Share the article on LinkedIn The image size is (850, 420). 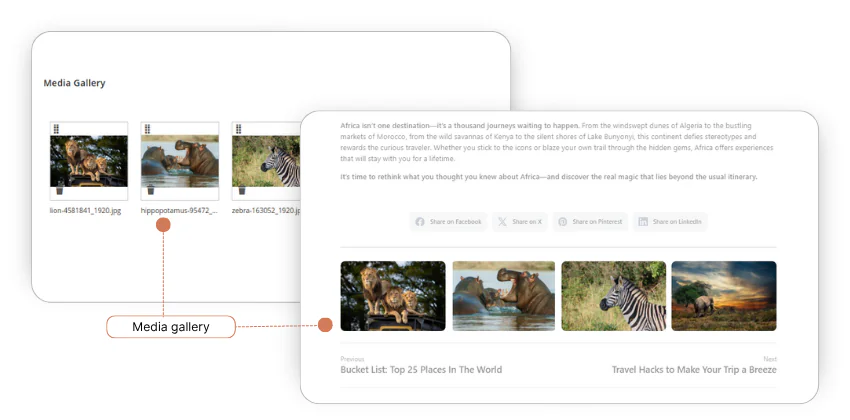[669, 221]
